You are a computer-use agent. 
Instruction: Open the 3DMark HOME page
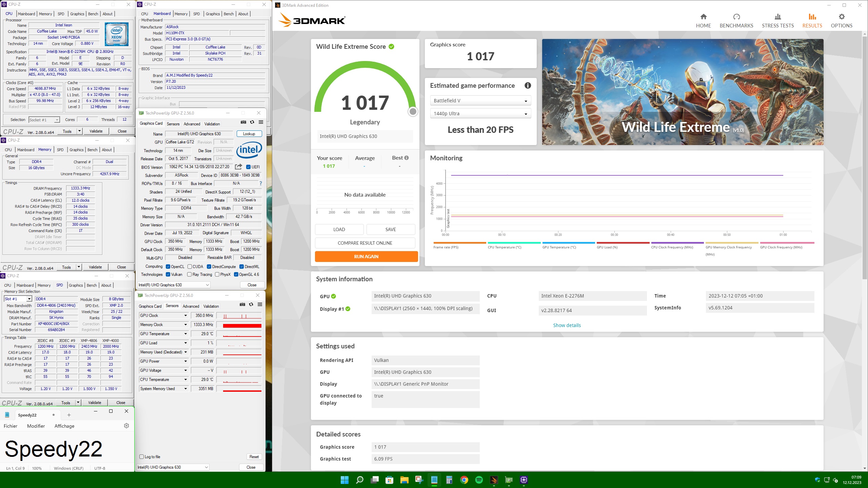tap(703, 21)
